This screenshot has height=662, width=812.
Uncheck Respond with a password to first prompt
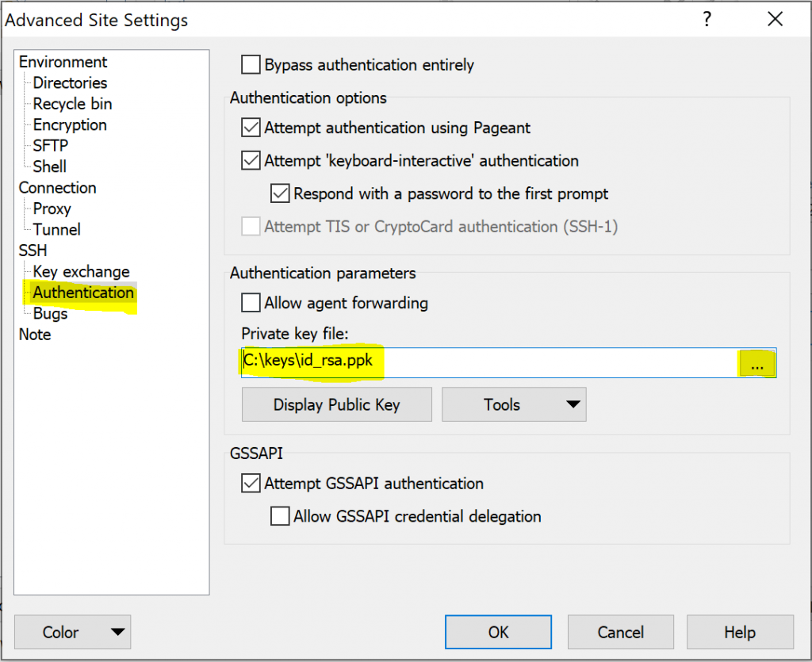[x=280, y=193]
